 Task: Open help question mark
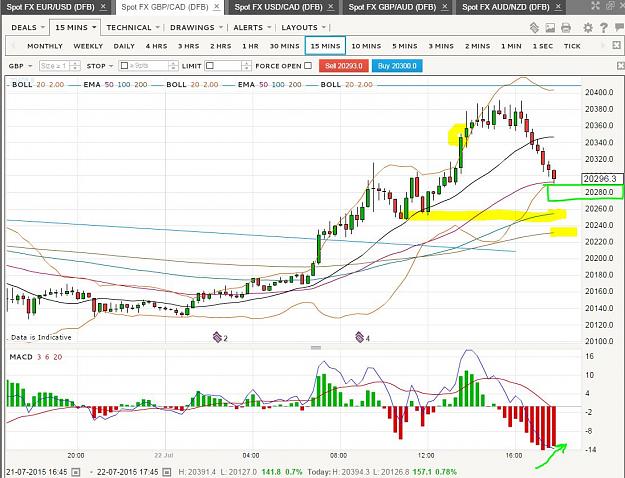point(604,28)
